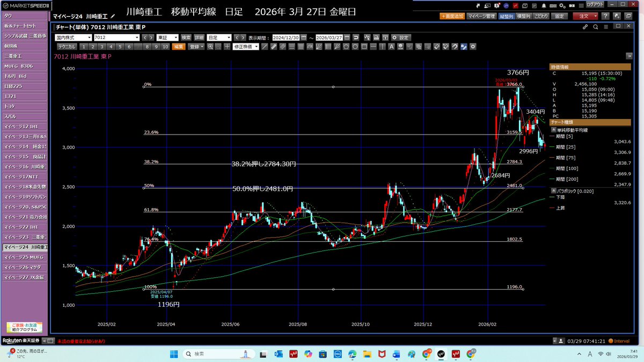Click the Windows taskbar search box

click(218, 354)
